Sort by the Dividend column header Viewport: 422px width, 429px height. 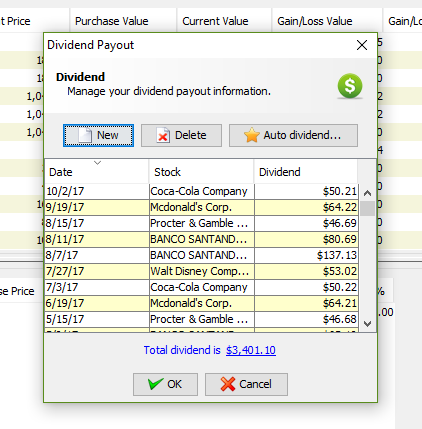tap(306, 172)
